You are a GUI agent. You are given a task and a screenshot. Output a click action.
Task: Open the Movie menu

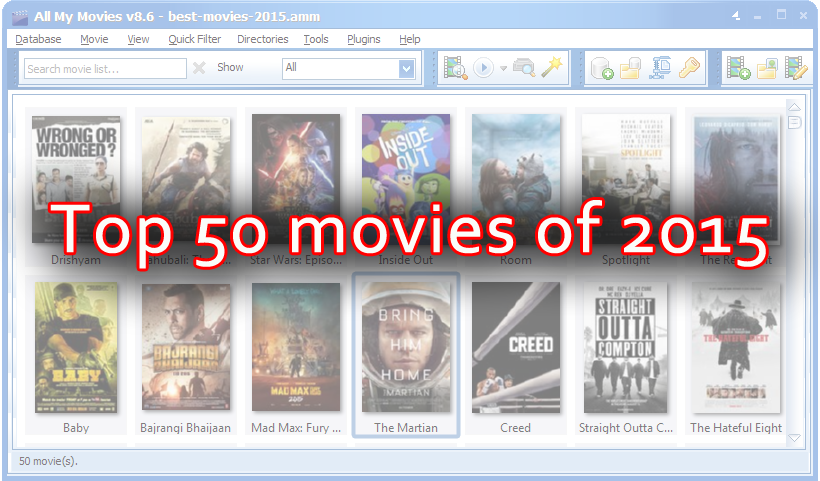[x=94, y=39]
